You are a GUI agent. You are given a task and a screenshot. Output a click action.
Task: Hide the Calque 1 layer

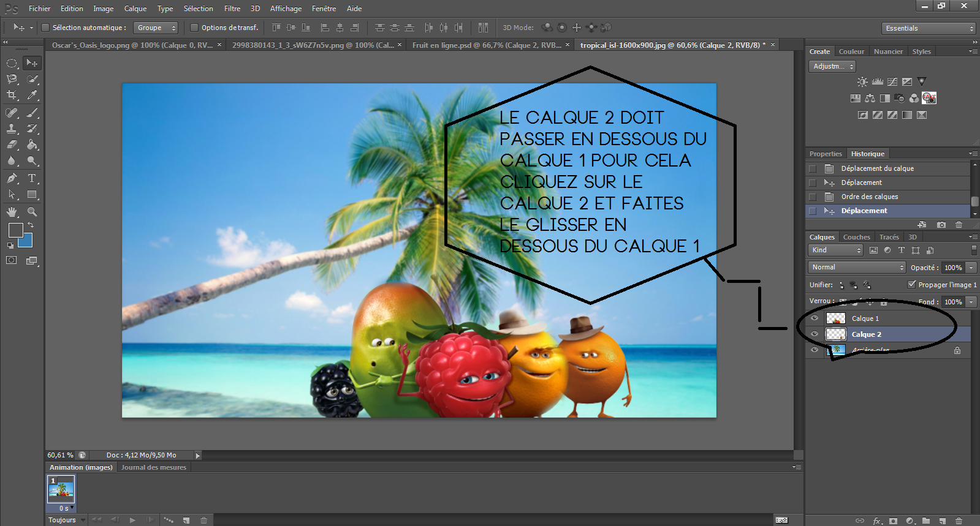point(815,318)
